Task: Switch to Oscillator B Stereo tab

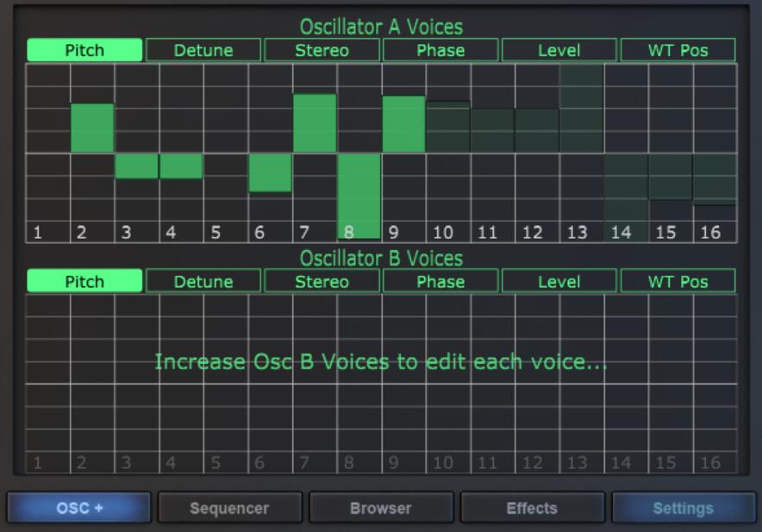Action: point(322,281)
